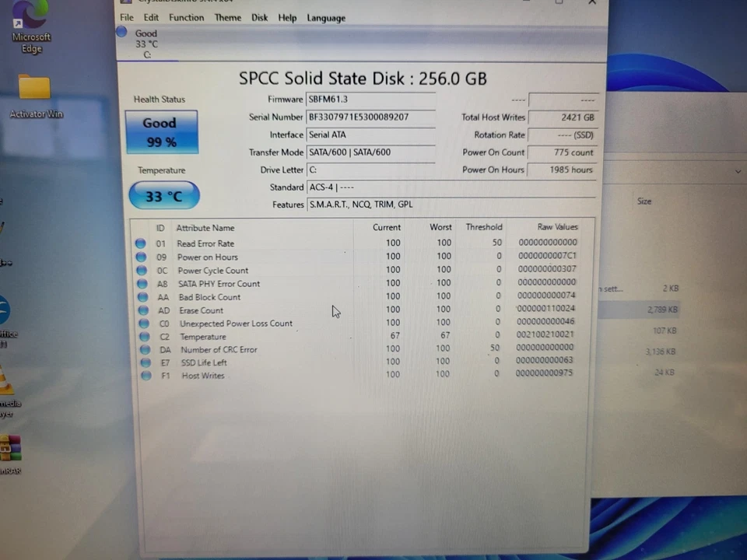
Task: Open the Microsoft Edge desktop shortcut
Action: [x=31, y=28]
